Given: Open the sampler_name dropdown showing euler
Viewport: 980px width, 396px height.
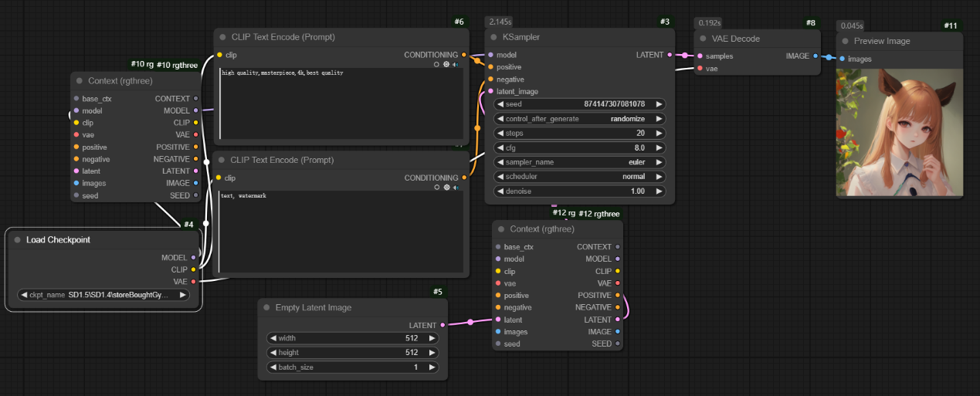Looking at the screenshot, I should [x=579, y=162].
